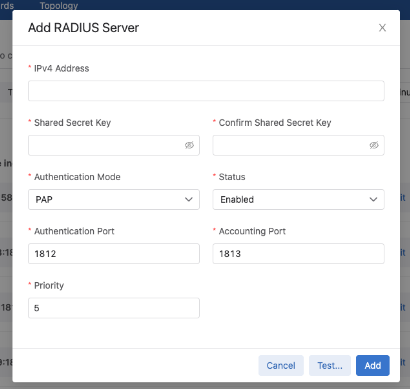Viewport: 410px width, 389px height.
Task: Click the IPv4 Address label
Action: point(62,68)
